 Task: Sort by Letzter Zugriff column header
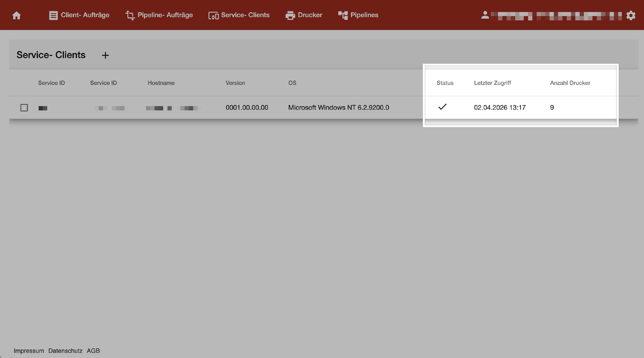coord(492,83)
